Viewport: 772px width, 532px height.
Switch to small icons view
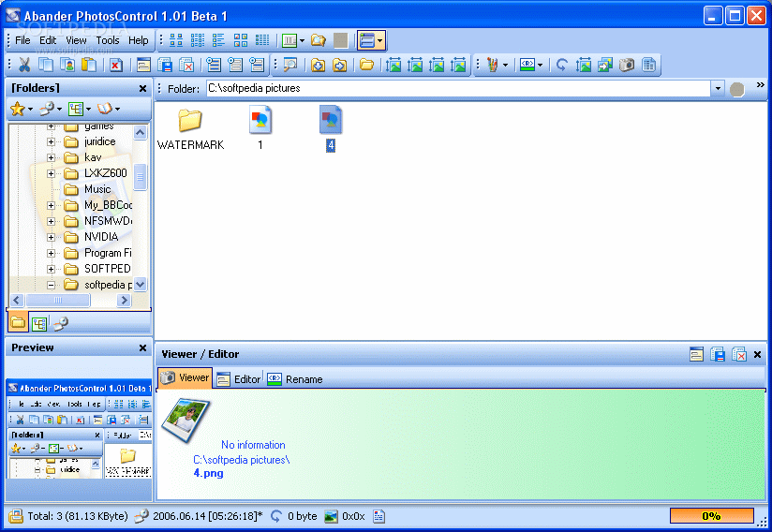coord(198,40)
